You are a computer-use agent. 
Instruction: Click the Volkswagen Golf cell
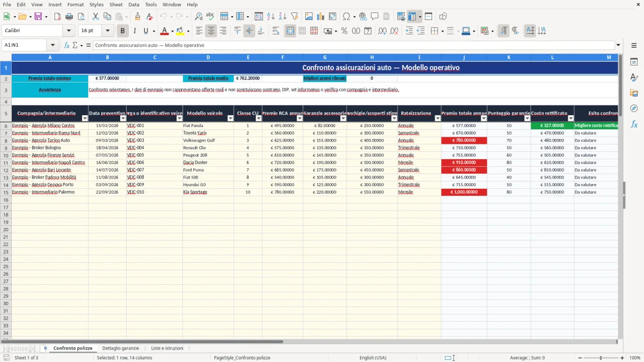click(208, 141)
